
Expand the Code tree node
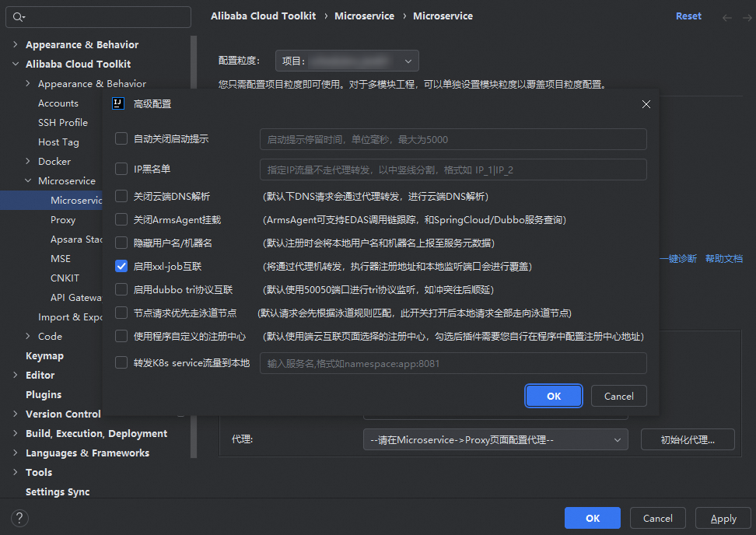tap(28, 336)
